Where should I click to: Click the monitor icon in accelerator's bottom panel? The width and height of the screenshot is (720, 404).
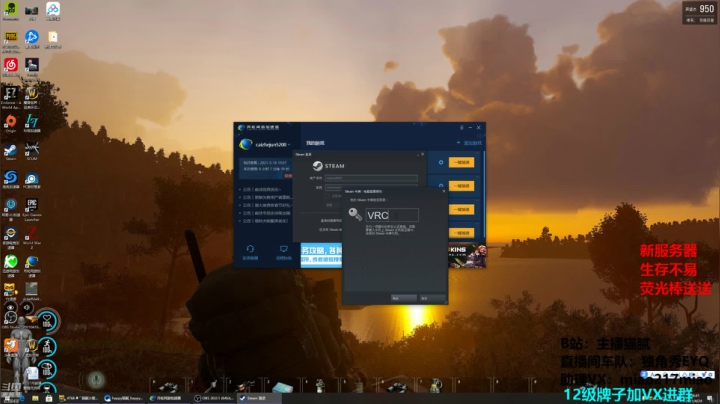point(284,249)
